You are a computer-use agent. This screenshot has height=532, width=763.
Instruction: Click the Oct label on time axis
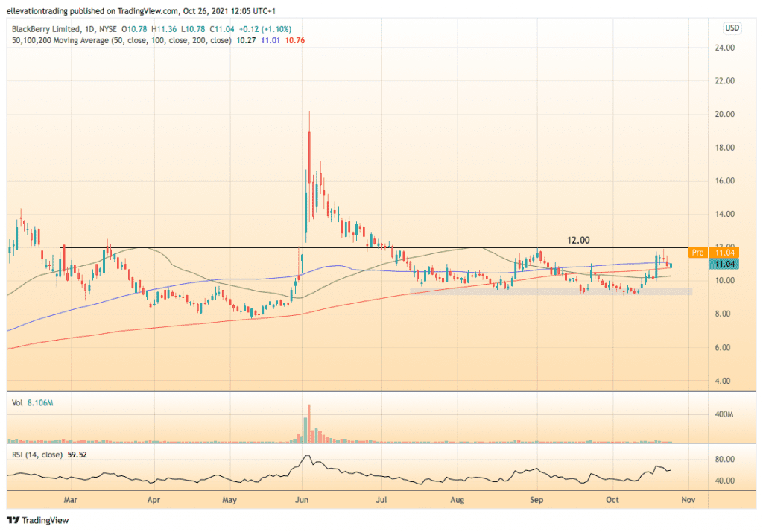tap(612, 500)
